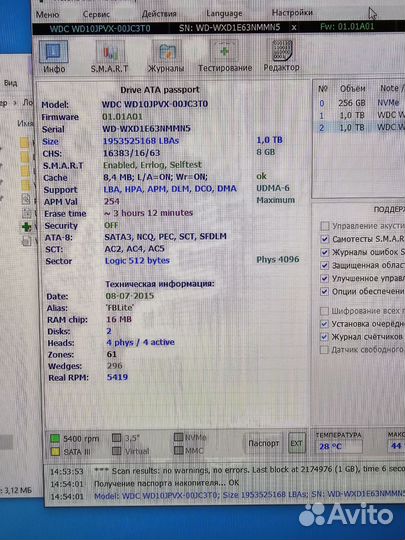Open the Журналы toolbar section

[166, 57]
